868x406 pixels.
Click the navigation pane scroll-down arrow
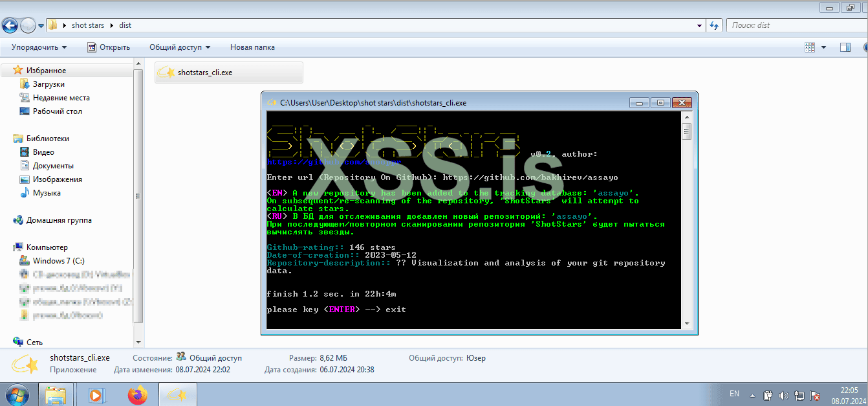[x=138, y=341]
